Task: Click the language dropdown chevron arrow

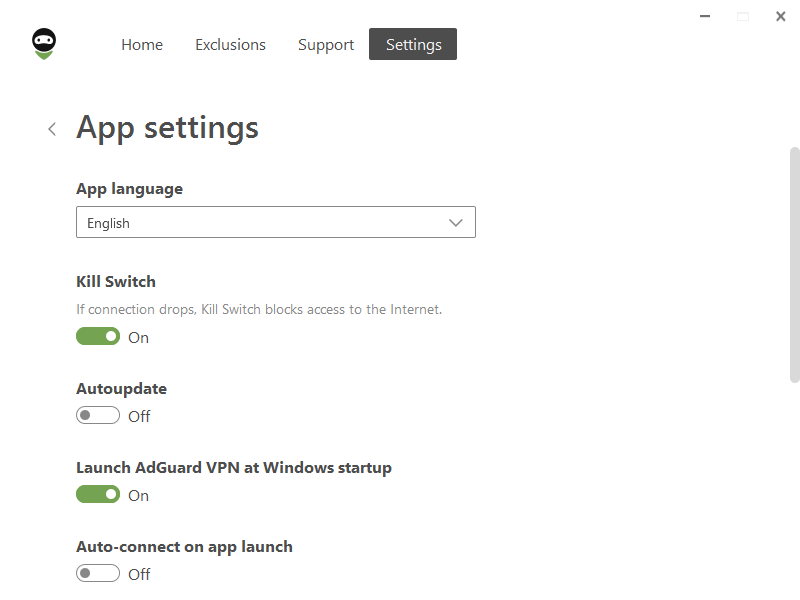Action: (456, 222)
